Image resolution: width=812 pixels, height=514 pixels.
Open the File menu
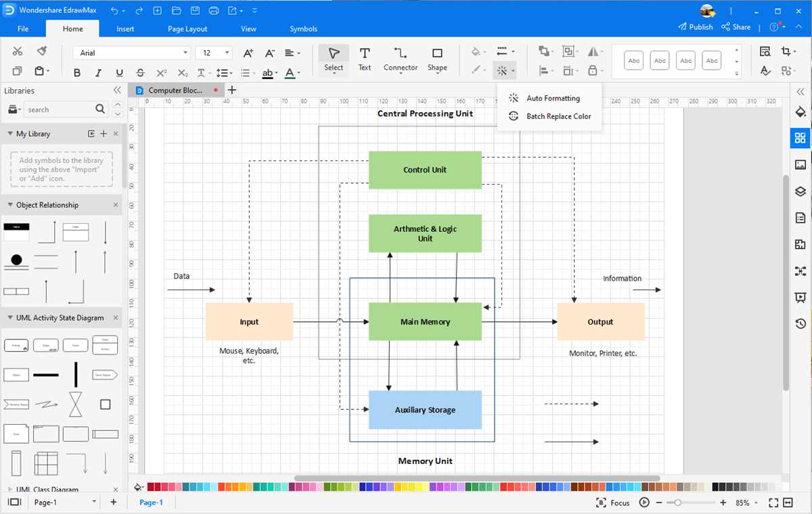click(x=23, y=28)
